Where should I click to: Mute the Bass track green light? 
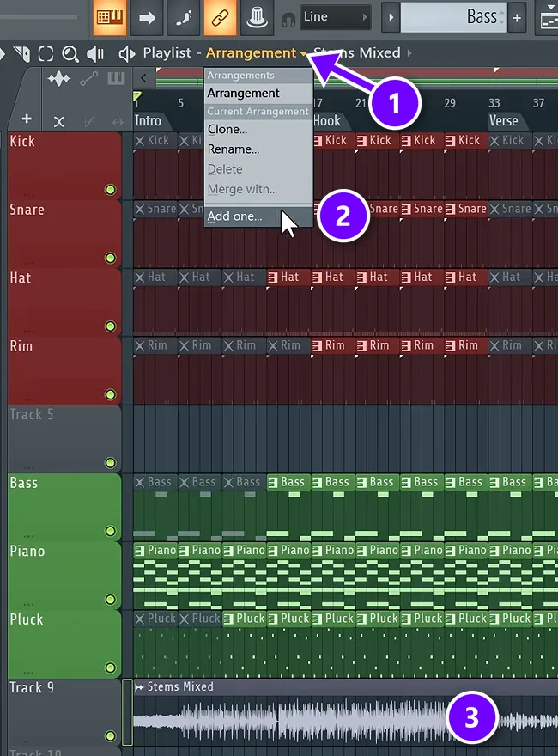pos(111,531)
